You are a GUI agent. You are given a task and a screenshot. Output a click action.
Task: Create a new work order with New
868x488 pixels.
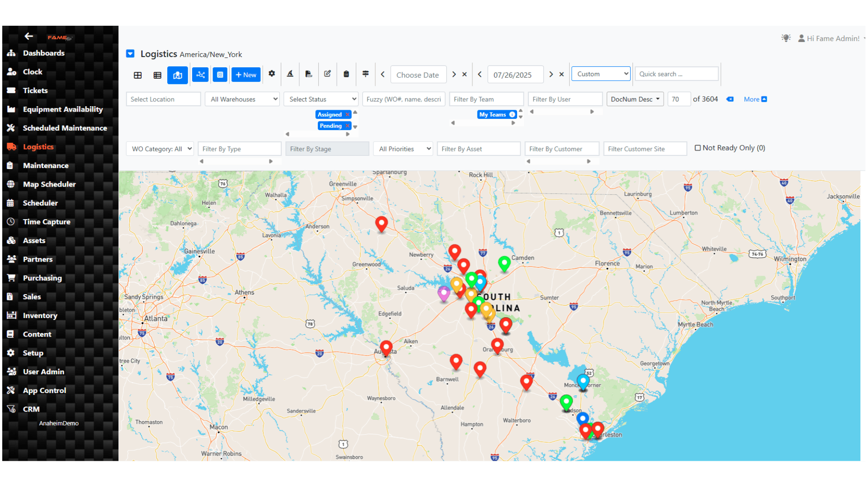tap(246, 75)
